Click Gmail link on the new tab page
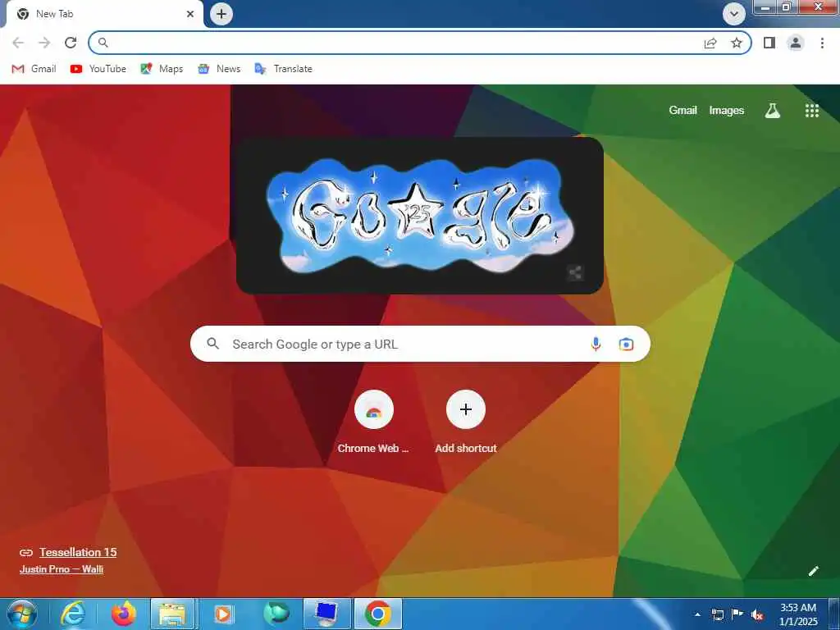Screen dimensions: 840x630 (682, 111)
